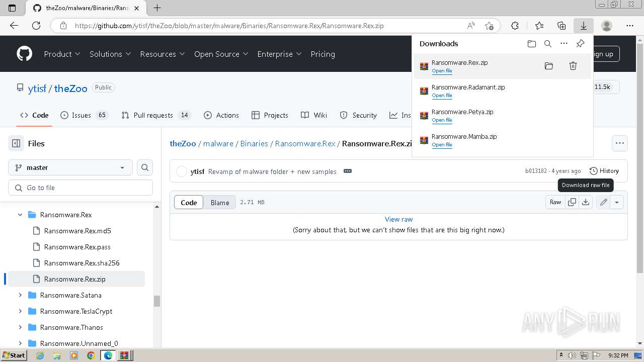Open file link under Ransomware.Radamant.zip
The width and height of the screenshot is (644, 362).
point(442,96)
